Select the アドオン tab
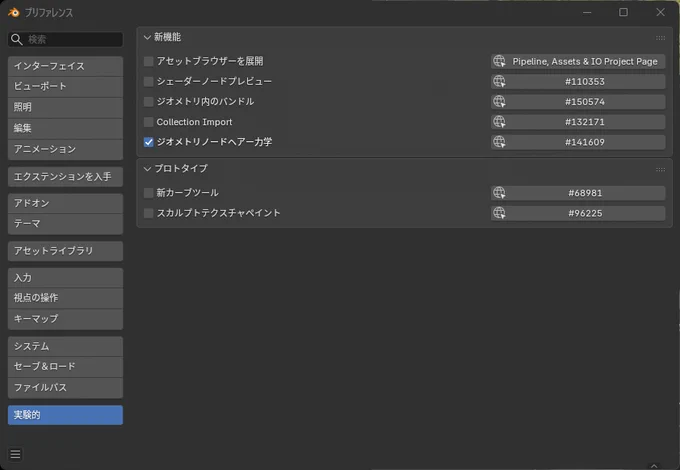Screen dimensions: 680x470 tap(65, 203)
